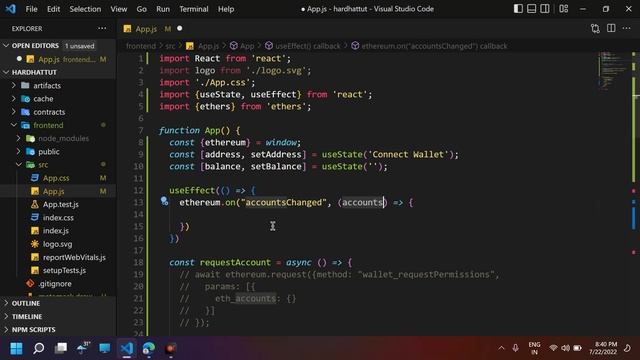Open the volume tray icon

click(x=565, y=348)
